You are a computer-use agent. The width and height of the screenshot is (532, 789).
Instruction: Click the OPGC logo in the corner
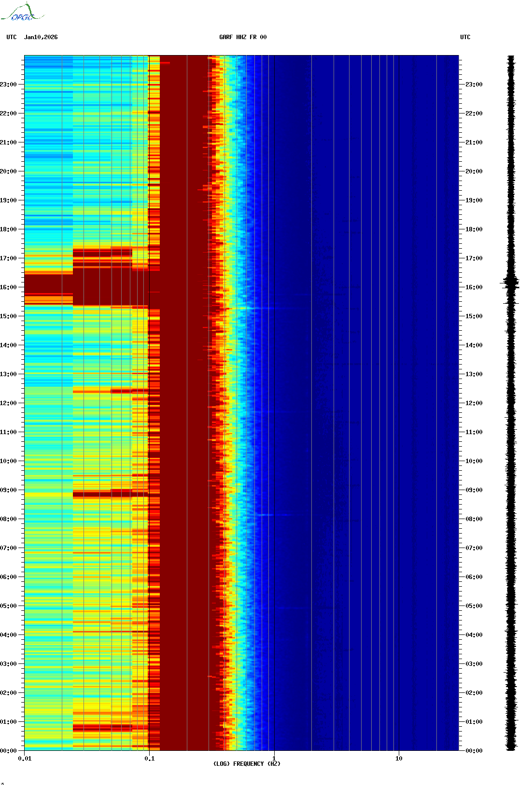point(22,13)
